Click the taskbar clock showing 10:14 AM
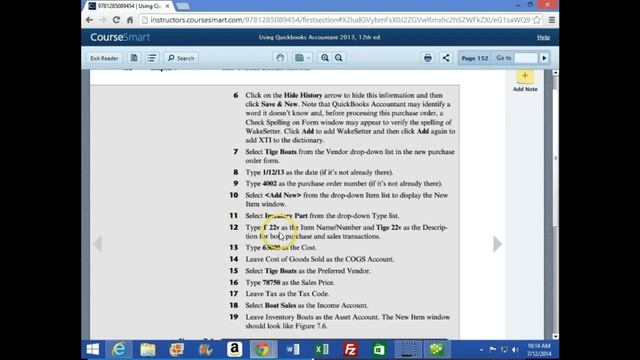Viewport: 640px width, 360px height. click(x=539, y=349)
